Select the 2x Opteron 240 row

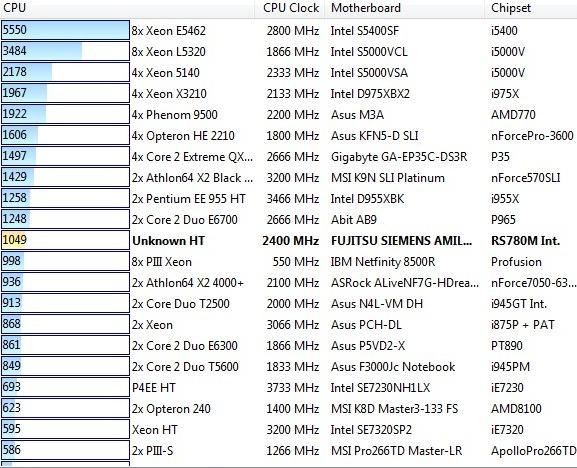point(288,408)
